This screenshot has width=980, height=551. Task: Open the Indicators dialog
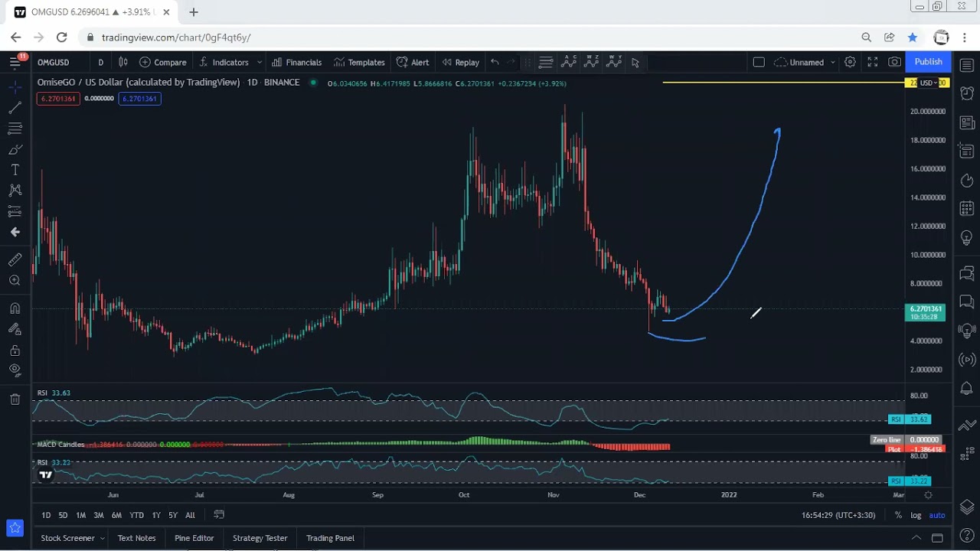224,62
